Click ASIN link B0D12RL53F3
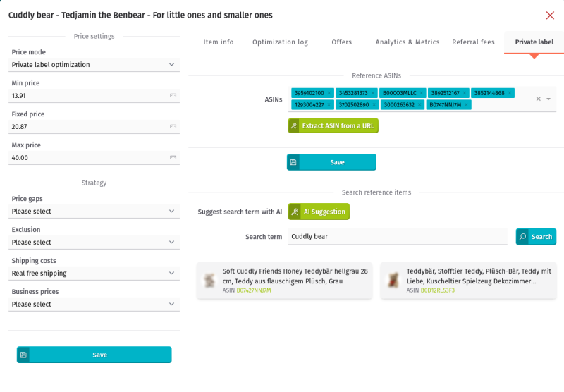 (437, 290)
